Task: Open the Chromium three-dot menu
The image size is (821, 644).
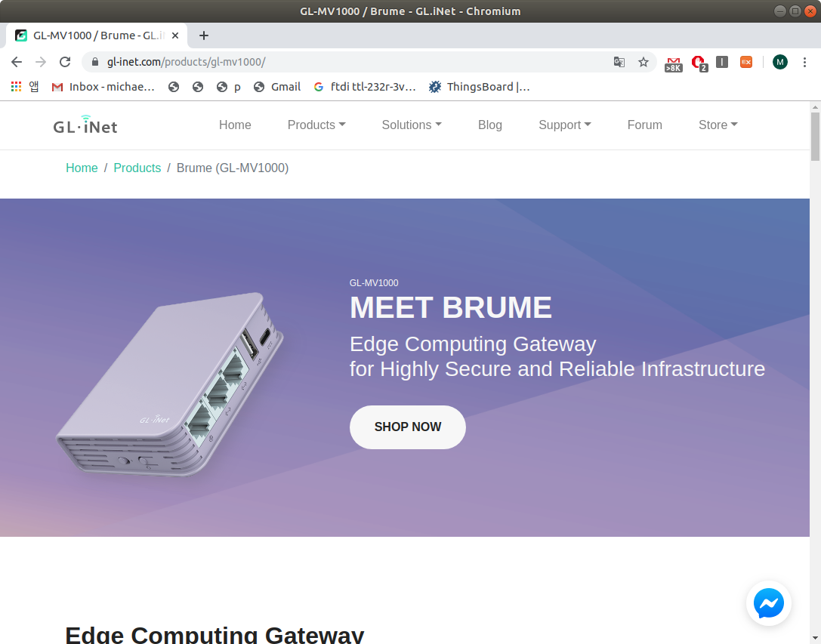Action: 804,63
